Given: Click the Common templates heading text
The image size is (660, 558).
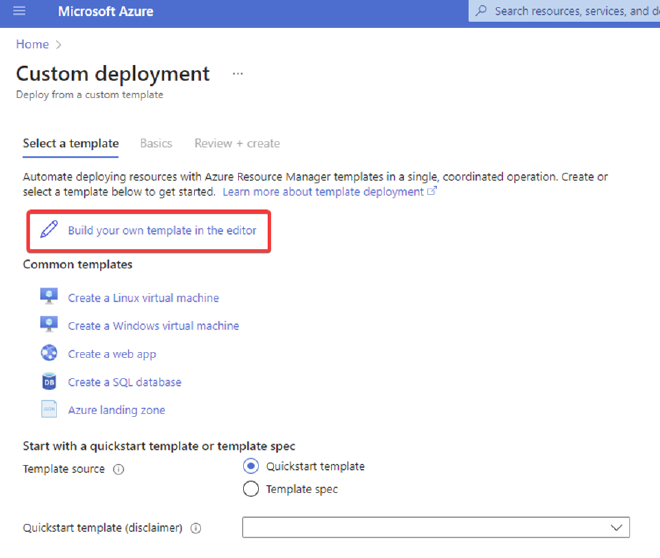Looking at the screenshot, I should [77, 264].
